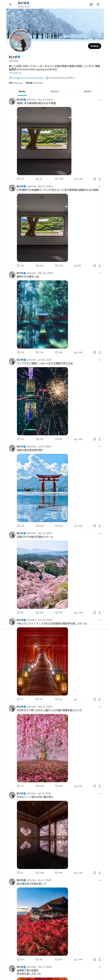Open the red torii tunnel photo
Image resolution: width=110 pixels, height=980 pixels.
[43, 661]
